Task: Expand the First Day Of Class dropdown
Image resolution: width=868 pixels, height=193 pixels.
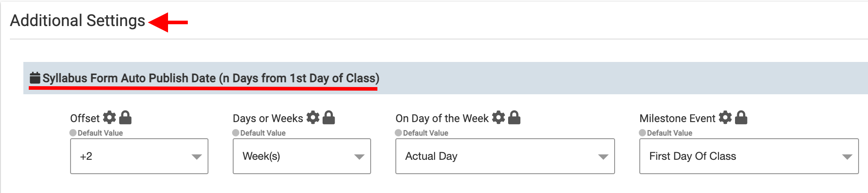Action: 749,156
